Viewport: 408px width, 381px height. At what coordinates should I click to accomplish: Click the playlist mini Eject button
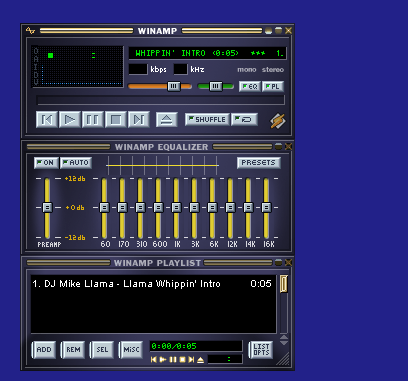[201, 360]
